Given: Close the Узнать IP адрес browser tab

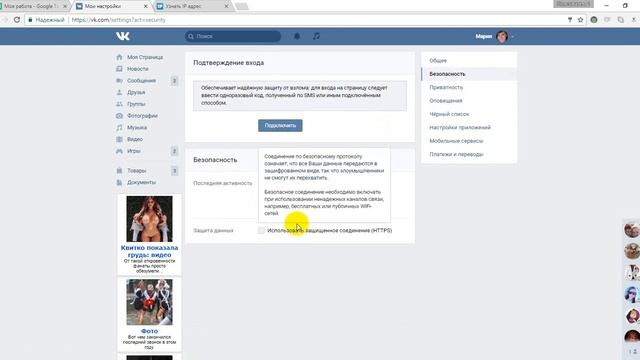Looking at the screenshot, I should pyautogui.click(x=226, y=7).
